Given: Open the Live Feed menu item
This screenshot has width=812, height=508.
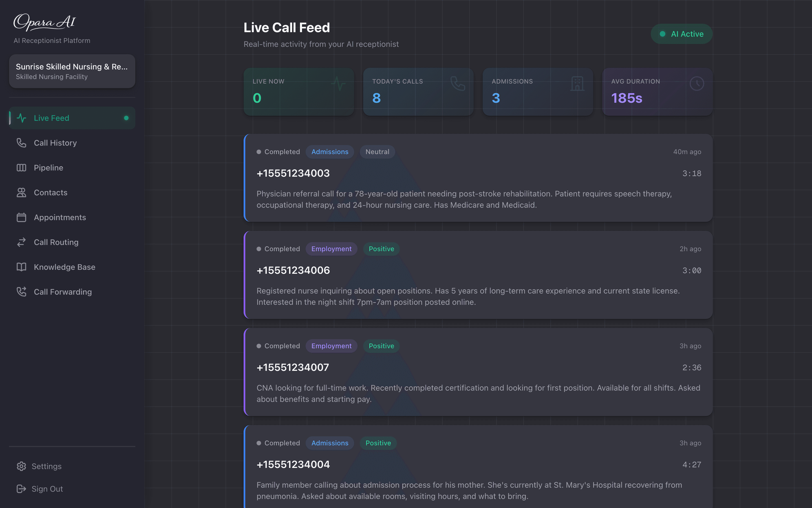Looking at the screenshot, I should coord(72,118).
